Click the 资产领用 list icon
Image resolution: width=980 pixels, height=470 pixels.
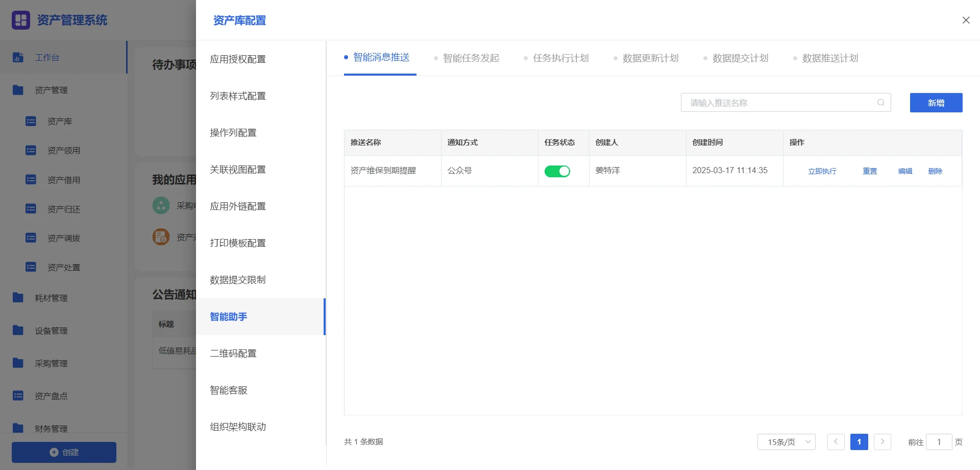tap(31, 150)
